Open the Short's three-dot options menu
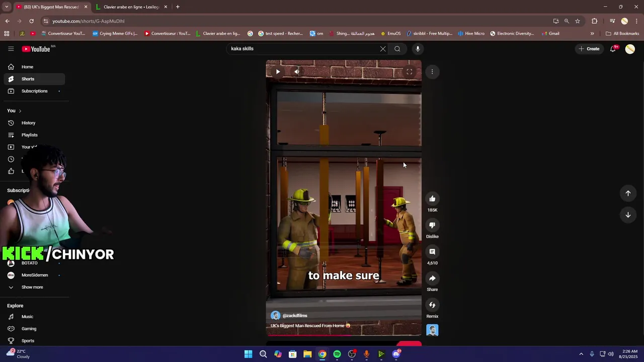 coord(432,71)
